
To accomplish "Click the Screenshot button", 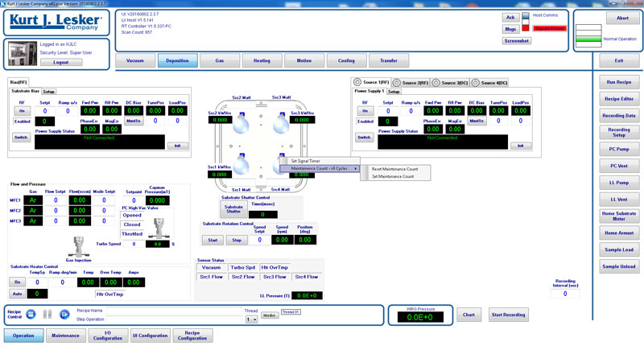I will (x=517, y=40).
